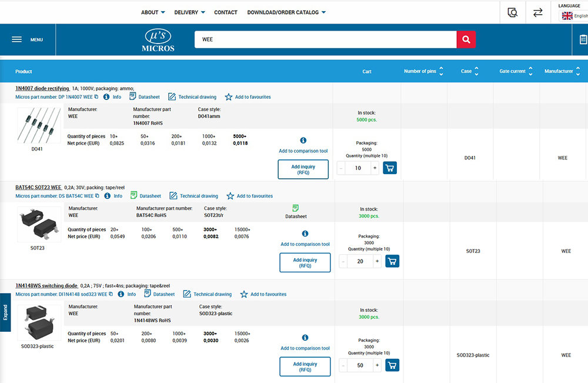
Task: Copy part number DS BAT54C WEE icon
Action: [x=97, y=196]
